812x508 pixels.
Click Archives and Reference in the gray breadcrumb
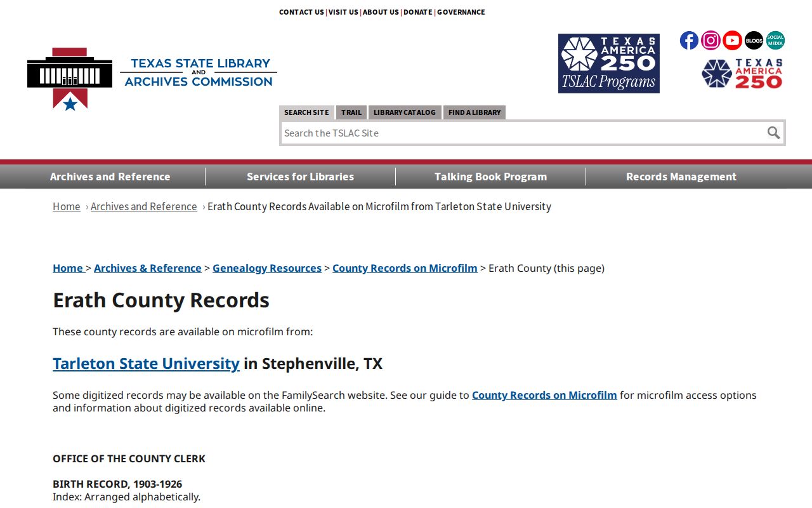(x=144, y=206)
